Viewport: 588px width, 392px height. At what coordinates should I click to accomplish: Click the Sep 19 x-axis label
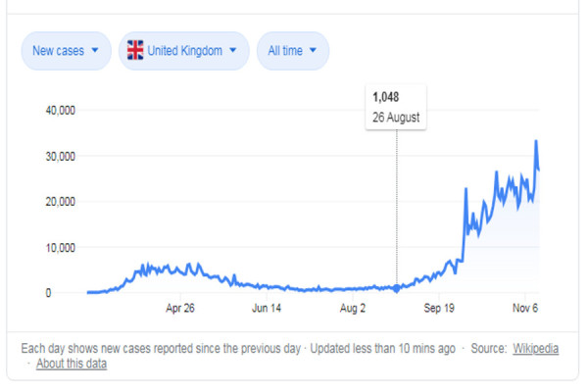tap(440, 309)
